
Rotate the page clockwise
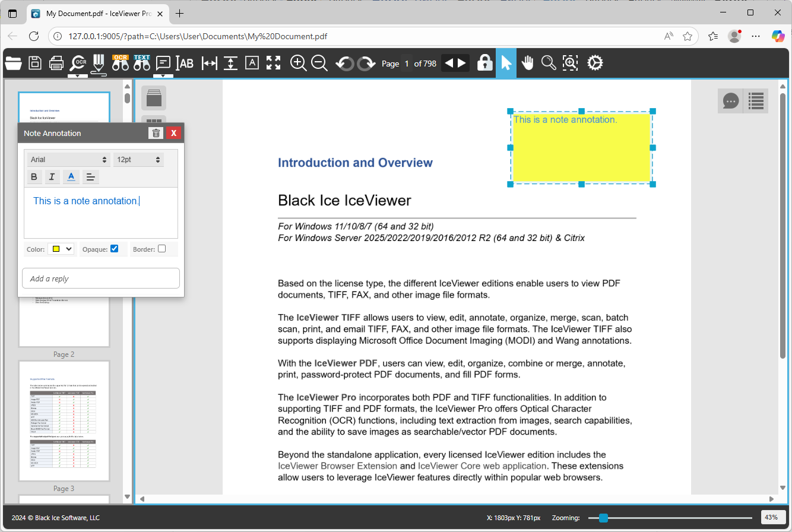366,63
